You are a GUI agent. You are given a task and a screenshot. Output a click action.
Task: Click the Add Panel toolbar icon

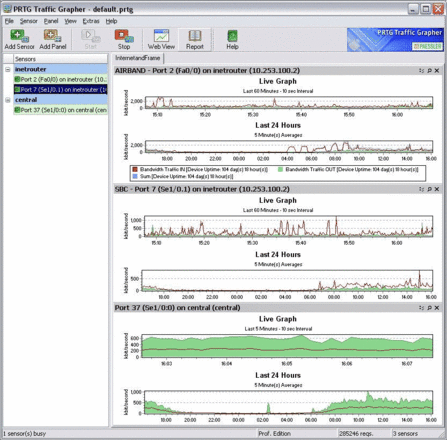[53, 39]
